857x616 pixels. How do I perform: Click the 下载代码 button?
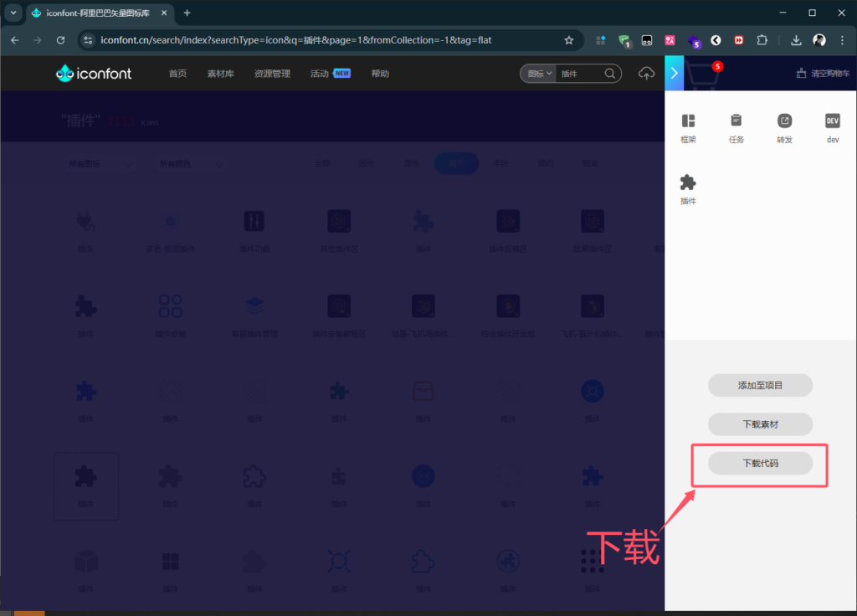(760, 463)
